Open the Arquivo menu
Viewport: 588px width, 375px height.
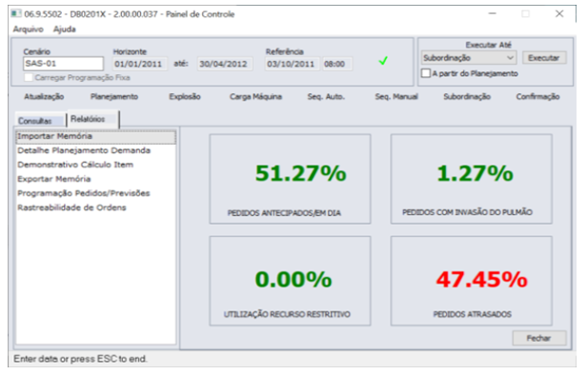29,30
